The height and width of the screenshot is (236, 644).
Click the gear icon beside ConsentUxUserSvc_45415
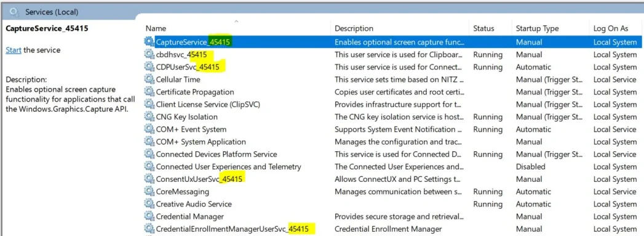pyautogui.click(x=149, y=179)
